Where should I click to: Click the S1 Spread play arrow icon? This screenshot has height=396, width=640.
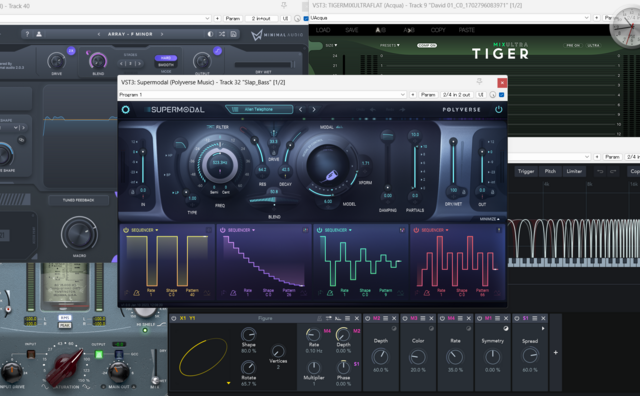pos(543,329)
